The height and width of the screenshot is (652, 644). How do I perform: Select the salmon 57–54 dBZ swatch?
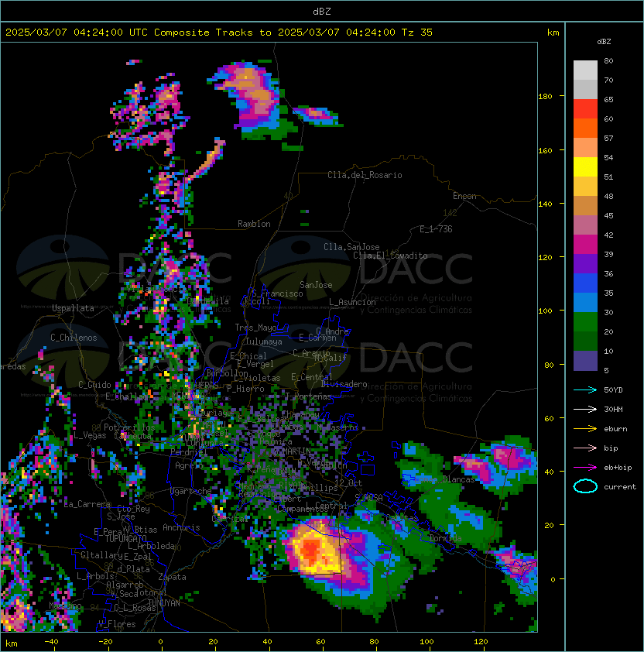tap(585, 148)
